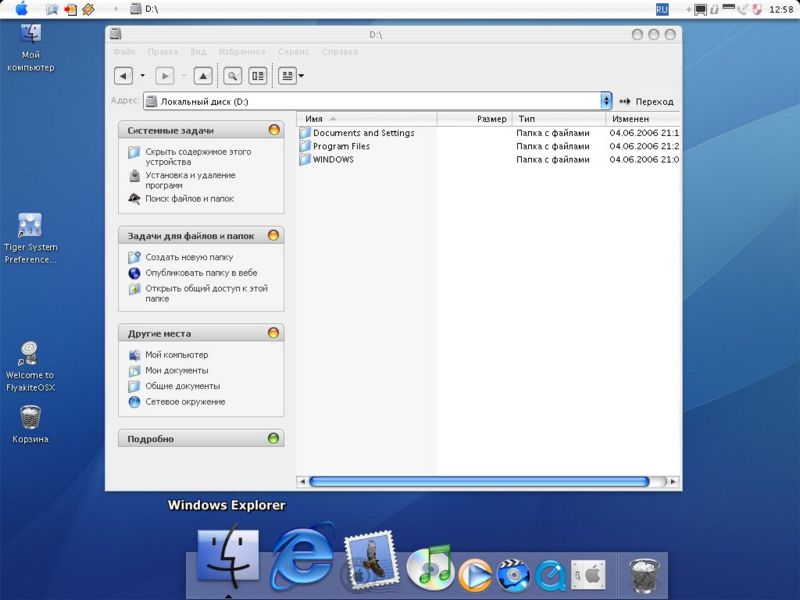Open the Search magnifier toolbar button
800x600 pixels.
(232, 76)
